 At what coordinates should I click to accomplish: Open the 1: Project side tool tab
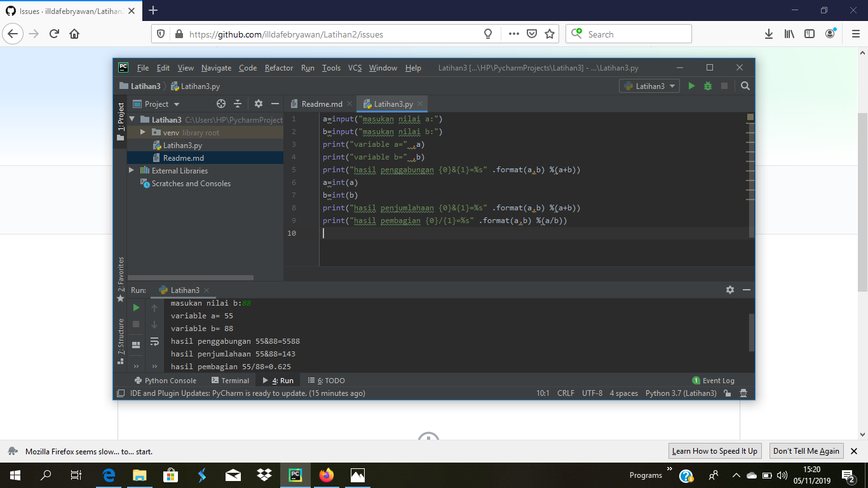pos(120,121)
